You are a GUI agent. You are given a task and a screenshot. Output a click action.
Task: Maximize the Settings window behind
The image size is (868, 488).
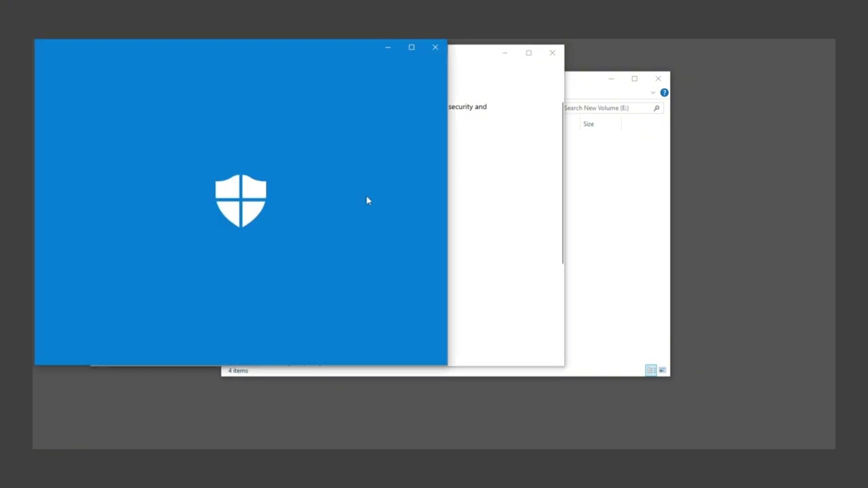coord(529,53)
